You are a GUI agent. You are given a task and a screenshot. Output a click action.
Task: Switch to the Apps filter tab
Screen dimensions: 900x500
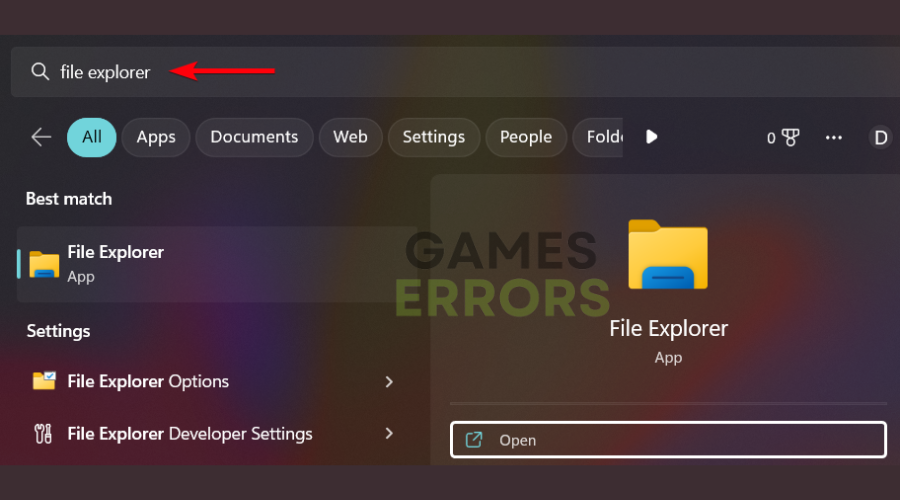(156, 137)
